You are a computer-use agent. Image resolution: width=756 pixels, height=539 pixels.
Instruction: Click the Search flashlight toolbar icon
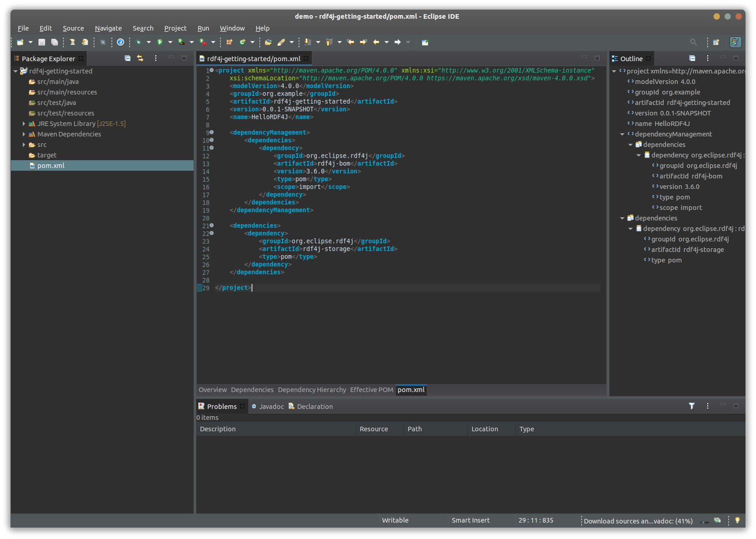(281, 42)
